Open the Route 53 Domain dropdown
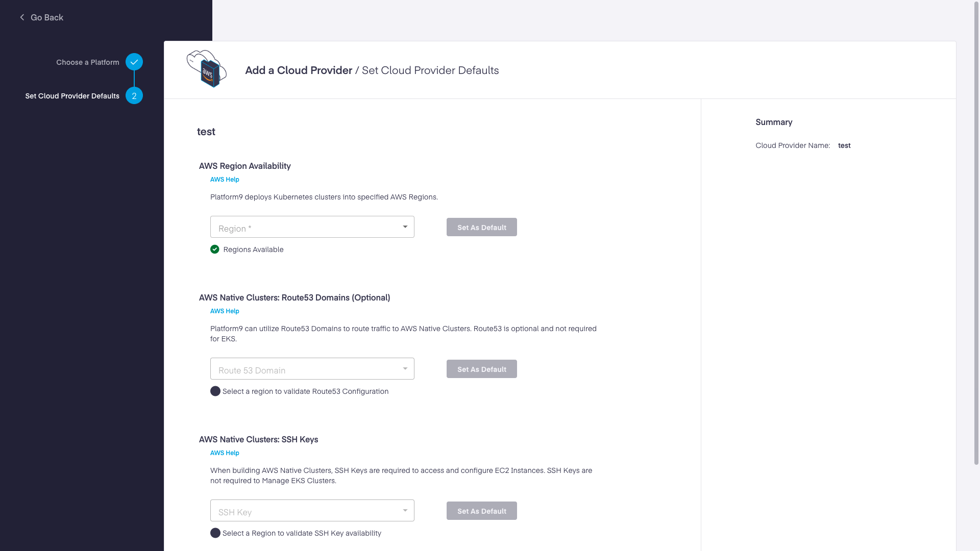The image size is (980, 551). [x=312, y=369]
